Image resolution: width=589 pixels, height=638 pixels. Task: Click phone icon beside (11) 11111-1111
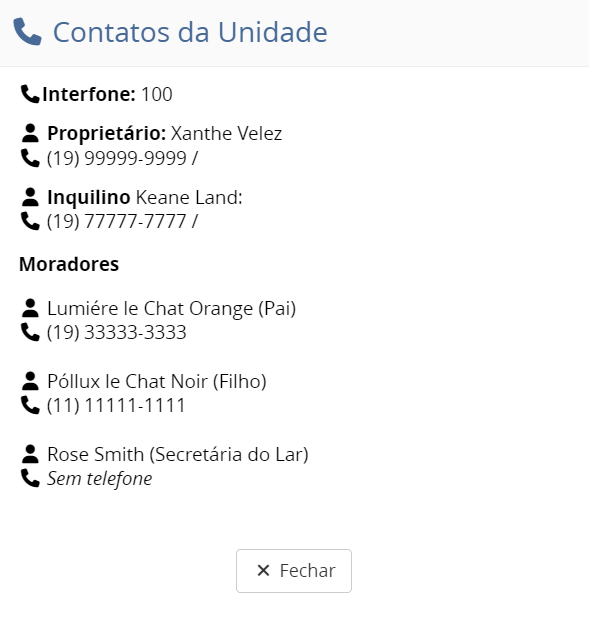(x=31, y=405)
